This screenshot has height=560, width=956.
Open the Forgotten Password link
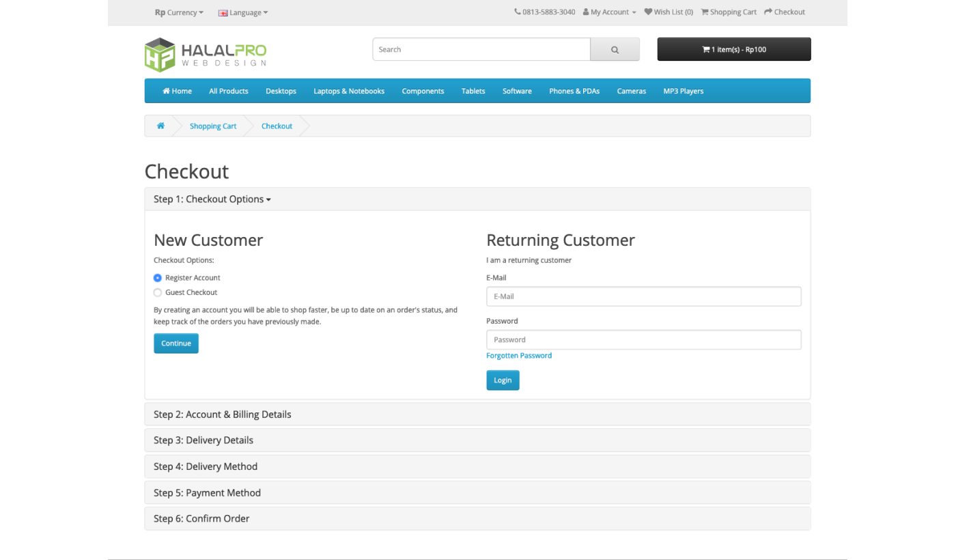click(x=519, y=355)
